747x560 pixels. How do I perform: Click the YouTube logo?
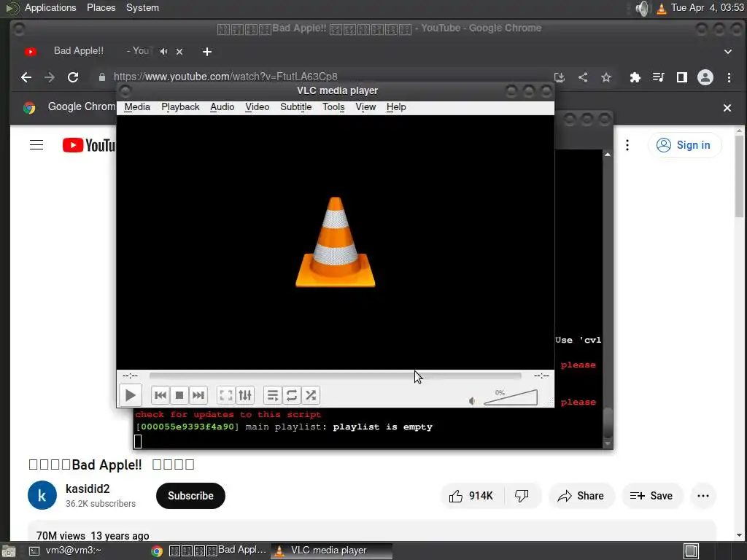tap(89, 145)
